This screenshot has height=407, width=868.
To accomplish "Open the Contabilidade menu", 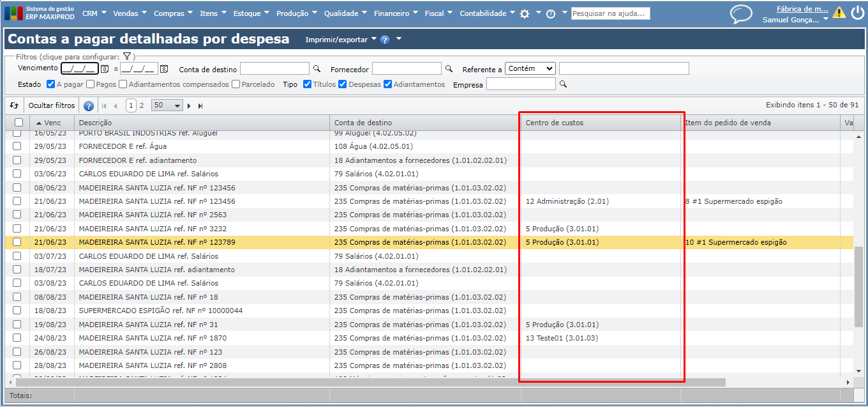I will [x=487, y=13].
